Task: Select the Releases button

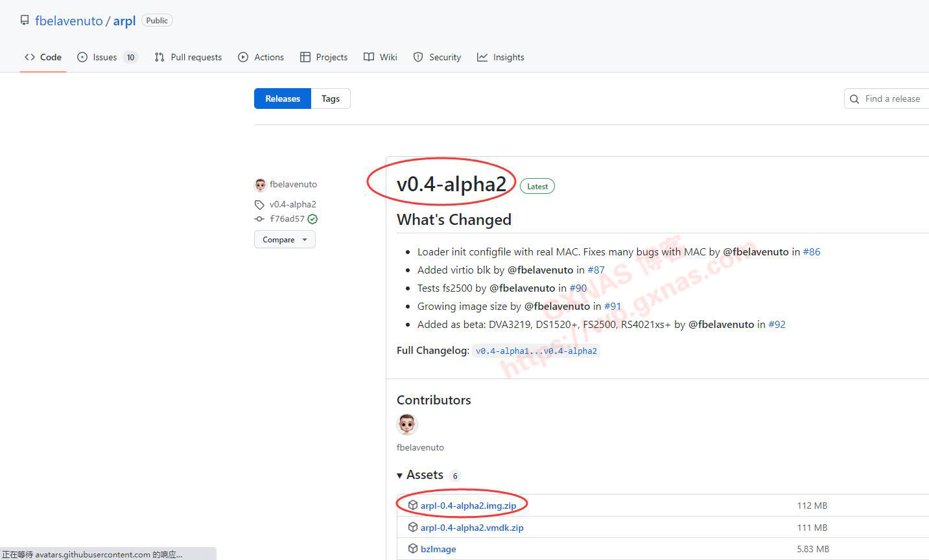Action: coord(283,99)
